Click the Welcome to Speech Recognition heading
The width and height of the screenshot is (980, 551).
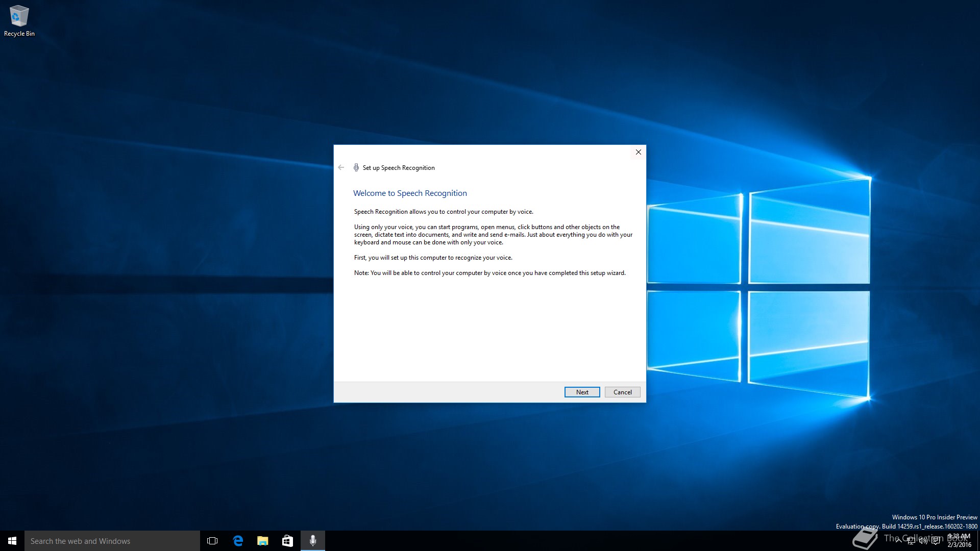410,193
